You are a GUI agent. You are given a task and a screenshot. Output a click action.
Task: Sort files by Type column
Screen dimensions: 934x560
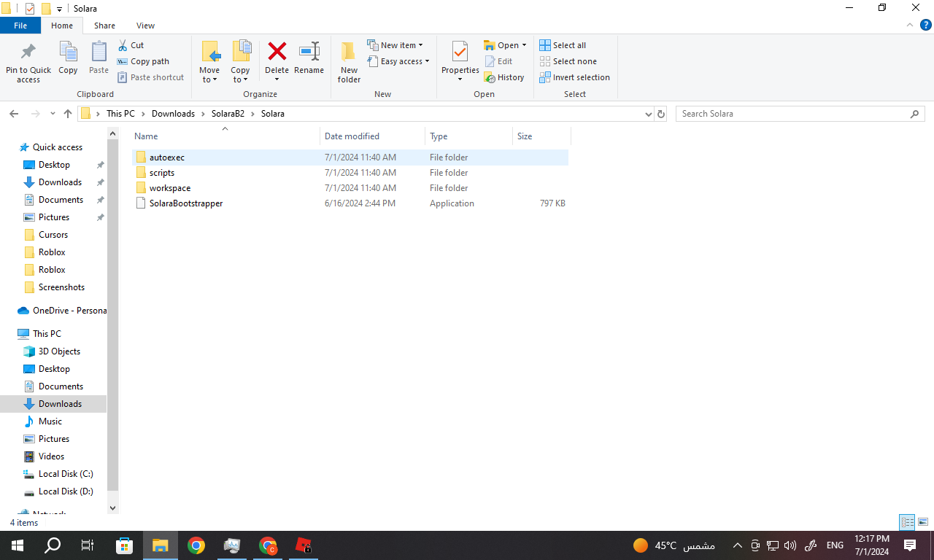pyautogui.click(x=468, y=136)
